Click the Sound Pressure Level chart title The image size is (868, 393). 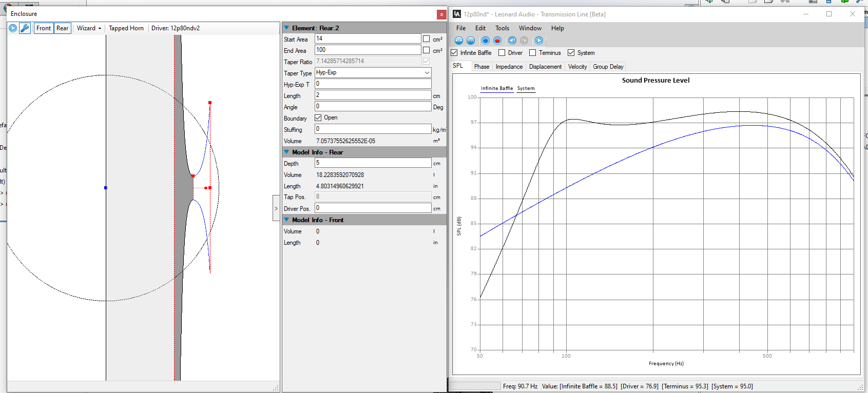tap(655, 80)
